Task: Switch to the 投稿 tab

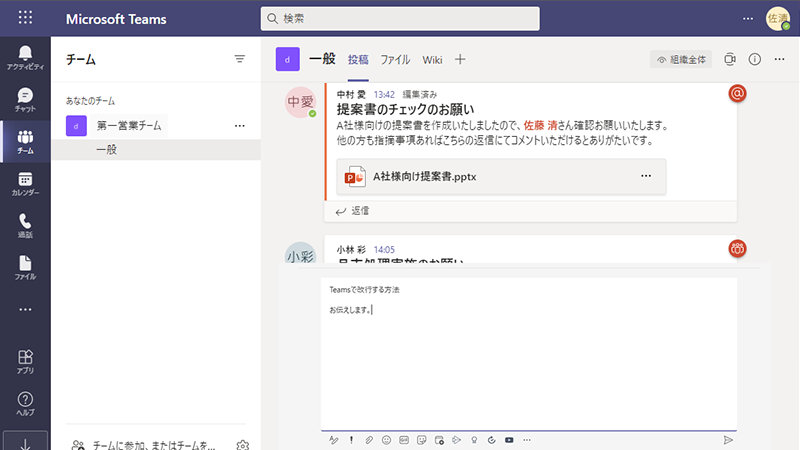Action: (x=358, y=60)
